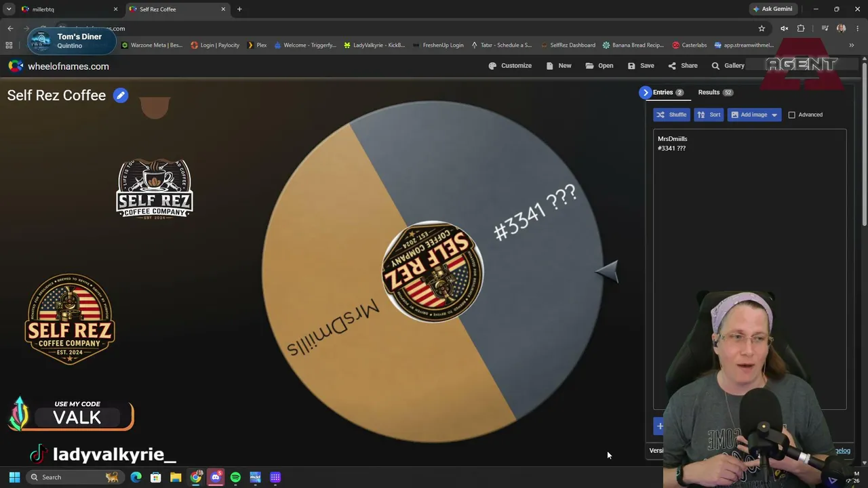Click the taskbar Search box

74,477
